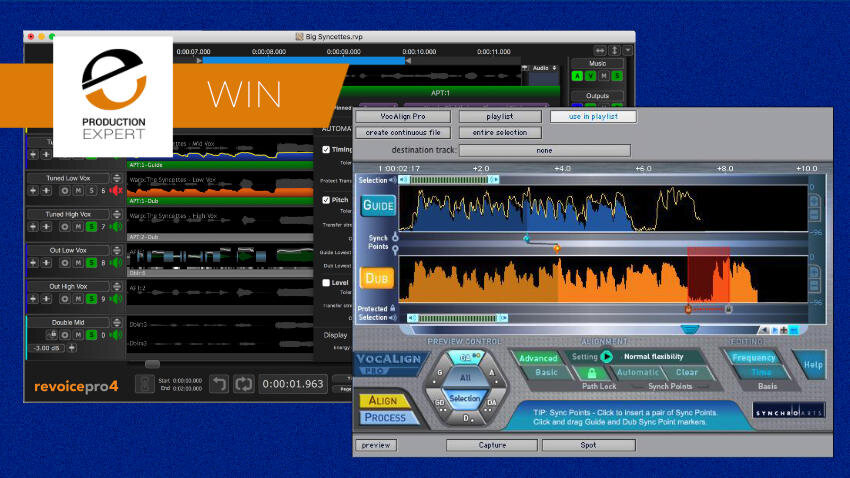Click the red speaker on Tuned Low Vox
This screenshot has width=850, height=478.
[115, 190]
